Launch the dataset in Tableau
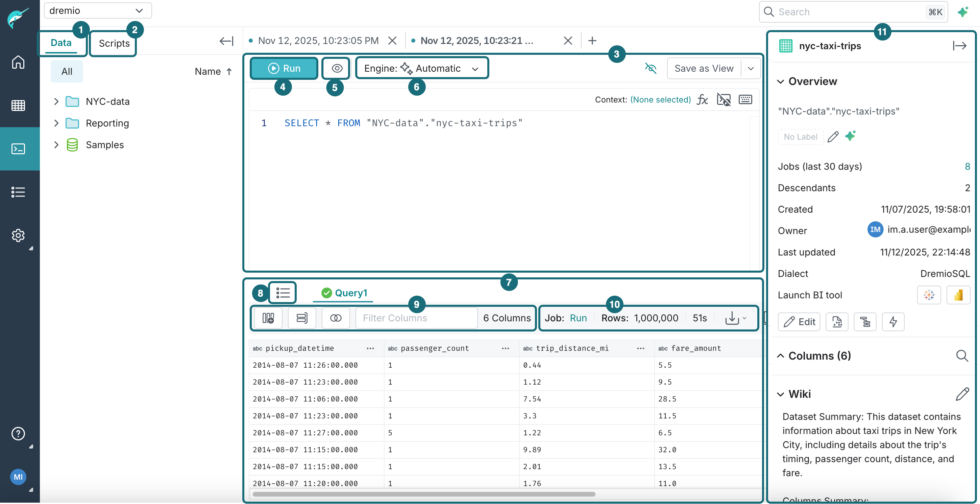 929,295
